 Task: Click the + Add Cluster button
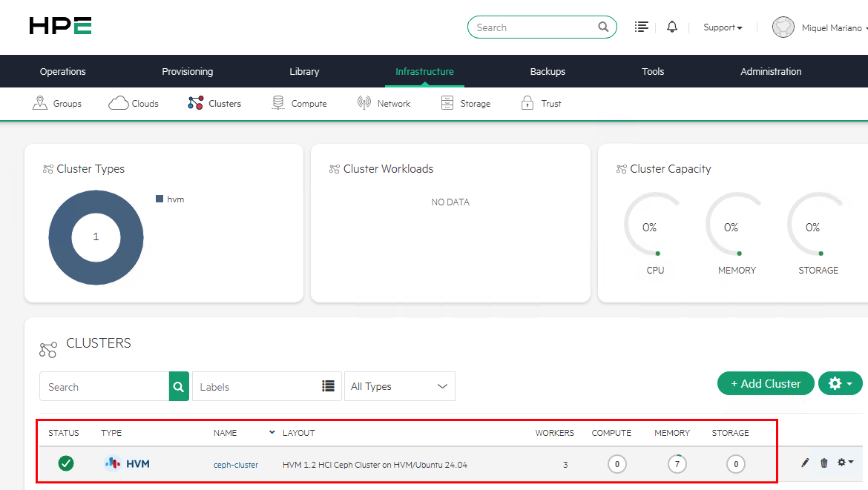(765, 383)
